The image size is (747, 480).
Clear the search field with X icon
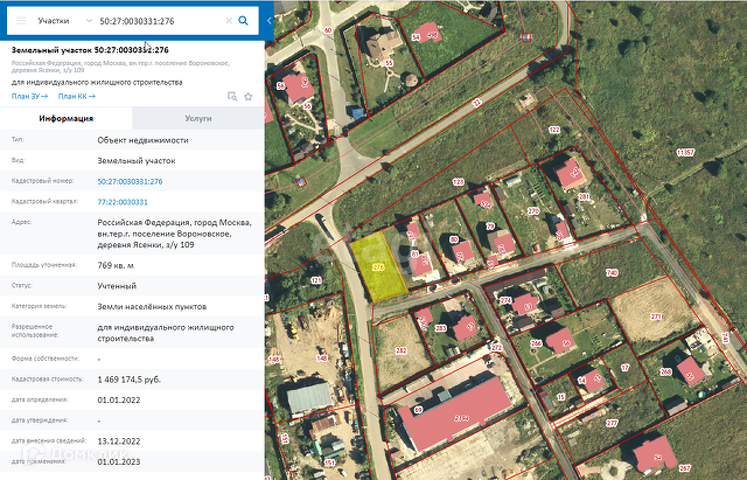229,21
